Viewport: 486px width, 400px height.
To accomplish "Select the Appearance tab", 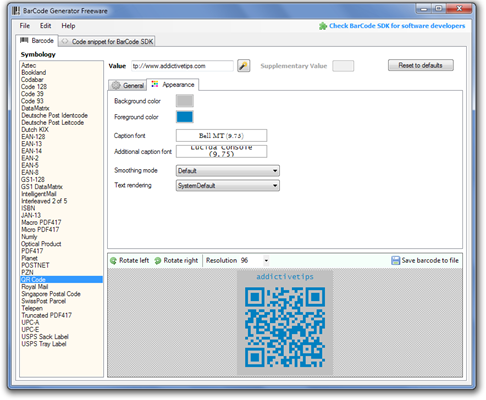I will (173, 85).
